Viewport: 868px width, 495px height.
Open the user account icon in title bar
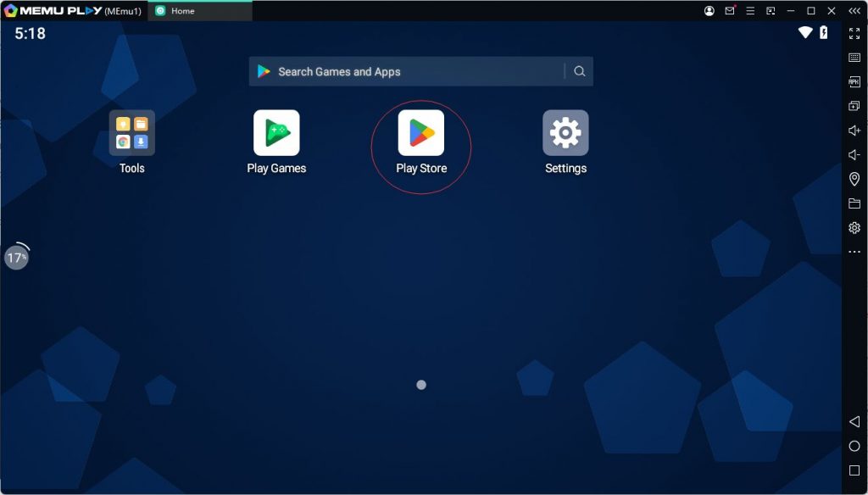point(709,11)
